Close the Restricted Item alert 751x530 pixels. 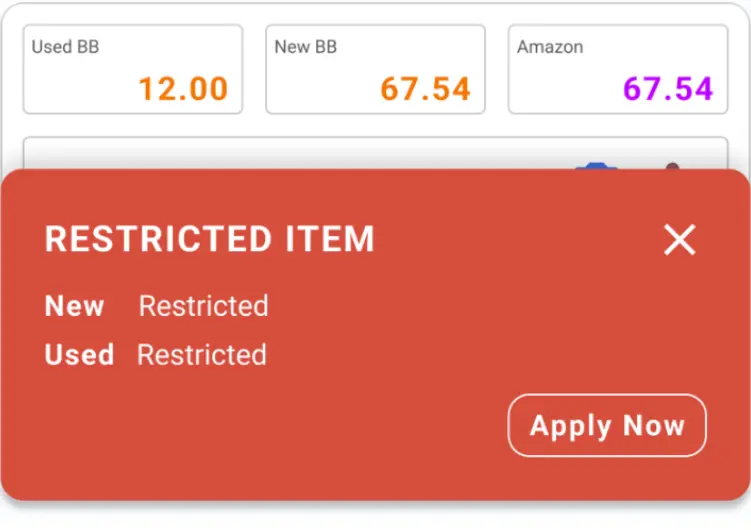680,240
